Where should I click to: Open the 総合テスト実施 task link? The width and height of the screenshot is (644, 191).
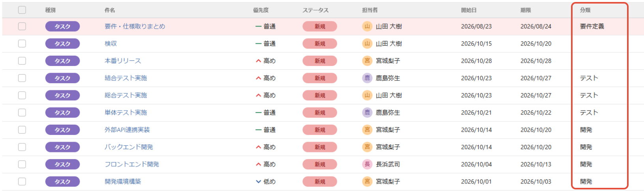126,95
